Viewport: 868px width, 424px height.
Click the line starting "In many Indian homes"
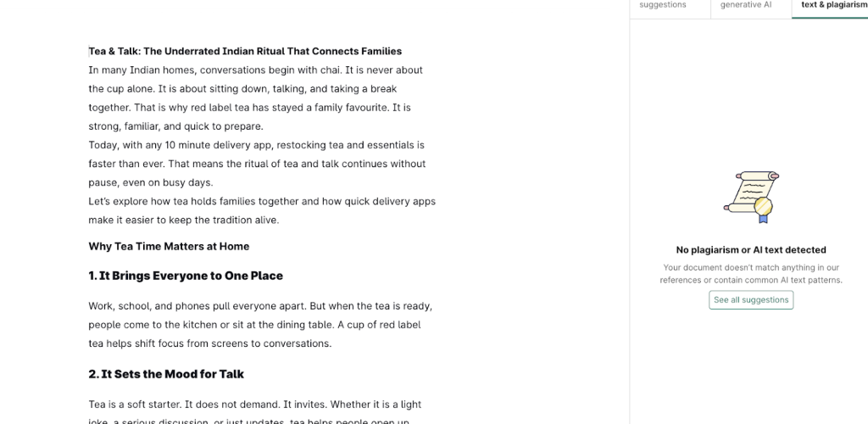pos(255,70)
